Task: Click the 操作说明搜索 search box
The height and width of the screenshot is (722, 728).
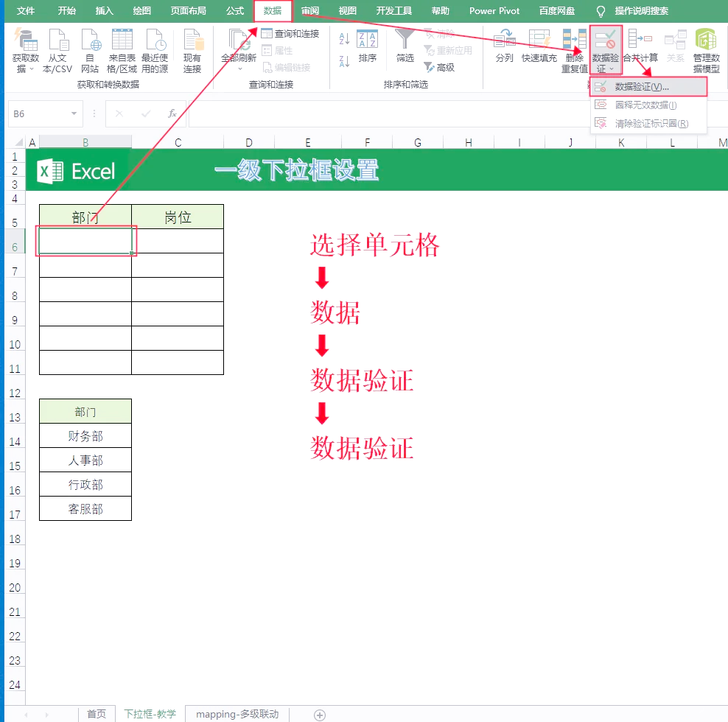Action: click(x=641, y=10)
